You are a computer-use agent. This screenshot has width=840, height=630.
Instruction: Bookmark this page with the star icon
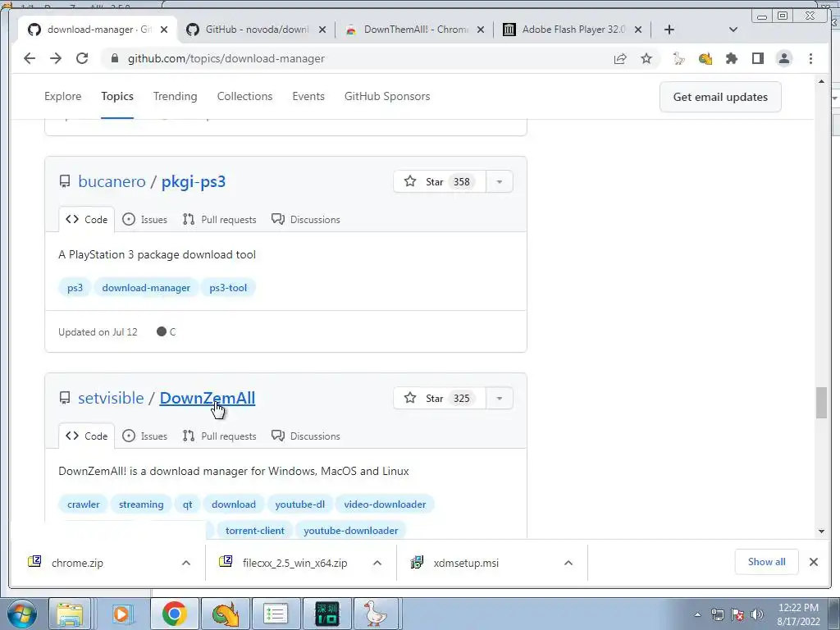[x=646, y=58]
